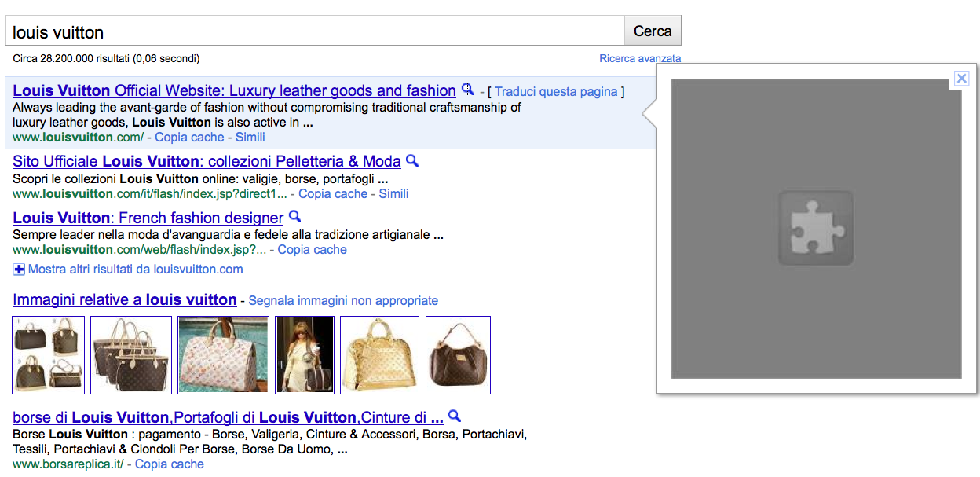The height and width of the screenshot is (477, 980).
Task: Expand more results from louisvuitton.com plus icon
Action: click(x=19, y=270)
